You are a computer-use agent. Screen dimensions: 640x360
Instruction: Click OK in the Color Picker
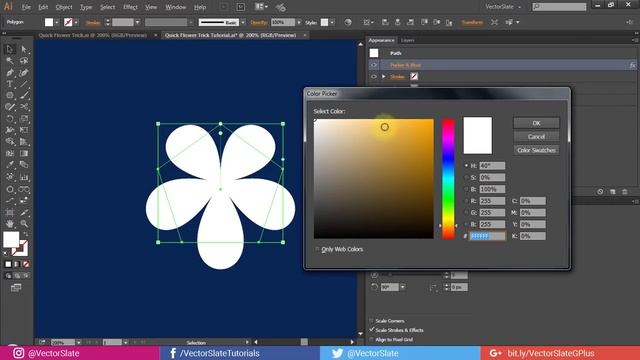tap(536, 123)
